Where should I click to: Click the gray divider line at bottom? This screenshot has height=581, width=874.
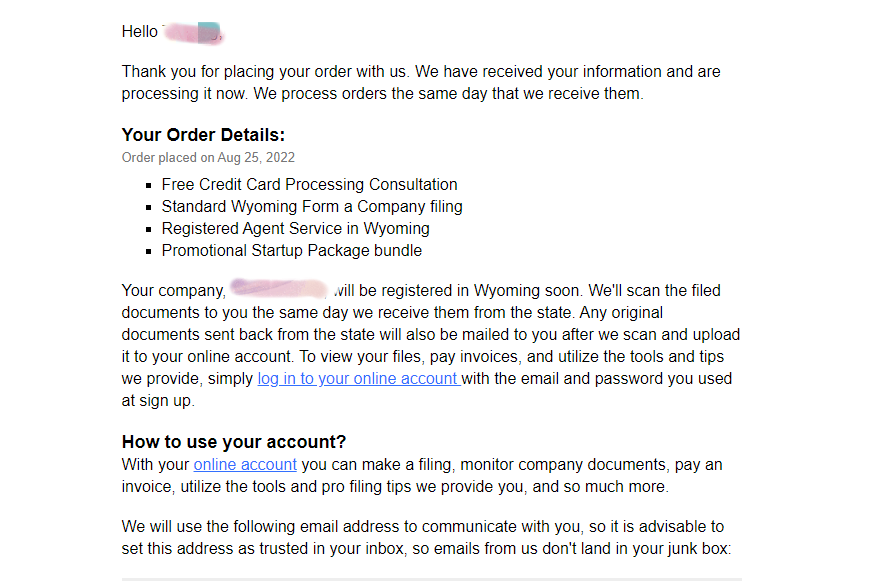point(431,578)
